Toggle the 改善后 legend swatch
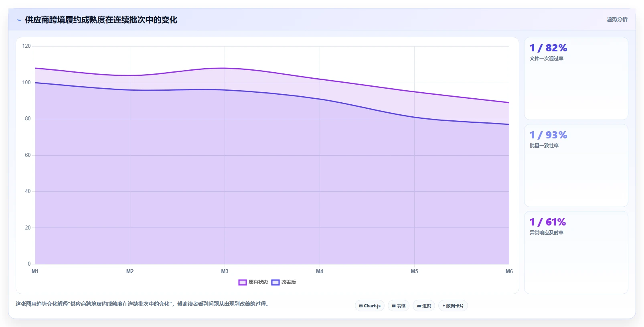This screenshot has height=327, width=644. pos(275,282)
